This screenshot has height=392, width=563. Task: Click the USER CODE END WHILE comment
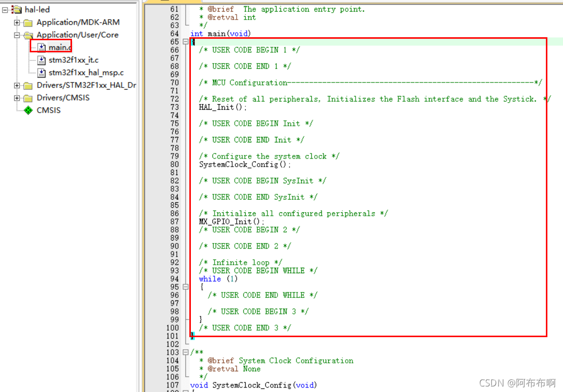[262, 295]
